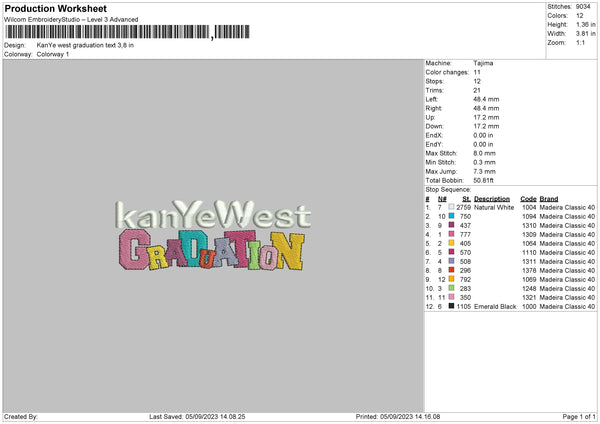The height and width of the screenshot is (424, 600).
Task: Select code 1094 in stop sequence
Action: pyautogui.click(x=529, y=217)
